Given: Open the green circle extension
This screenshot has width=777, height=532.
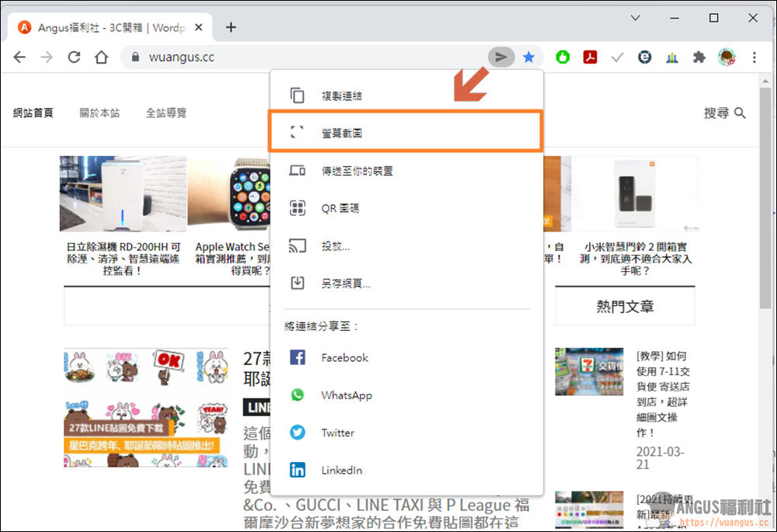Looking at the screenshot, I should [x=563, y=57].
